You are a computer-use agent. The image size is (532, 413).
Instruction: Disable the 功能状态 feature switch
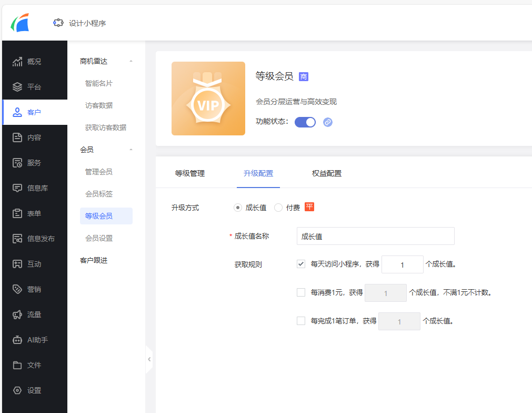[x=305, y=122]
